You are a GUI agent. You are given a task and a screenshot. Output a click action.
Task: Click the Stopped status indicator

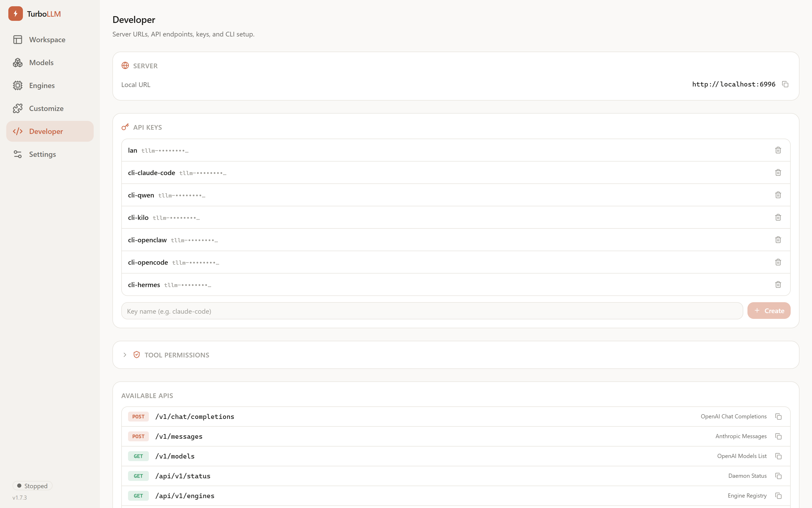33,486
